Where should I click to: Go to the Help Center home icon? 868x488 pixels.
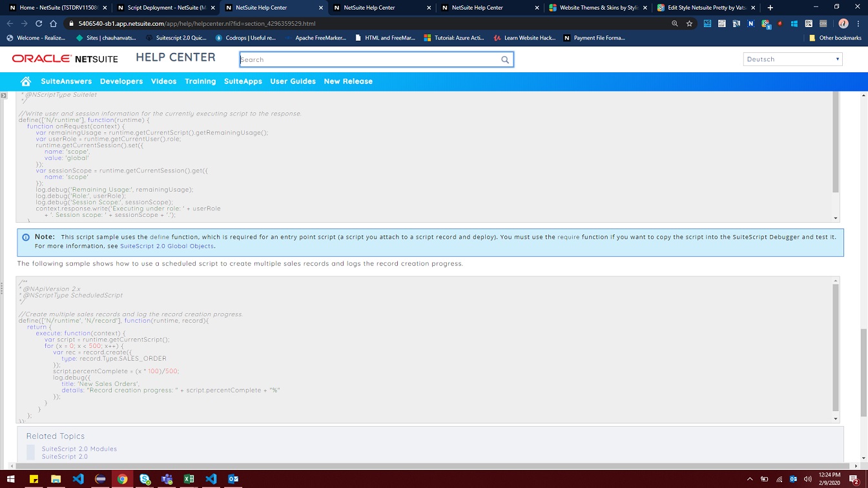pyautogui.click(x=26, y=81)
